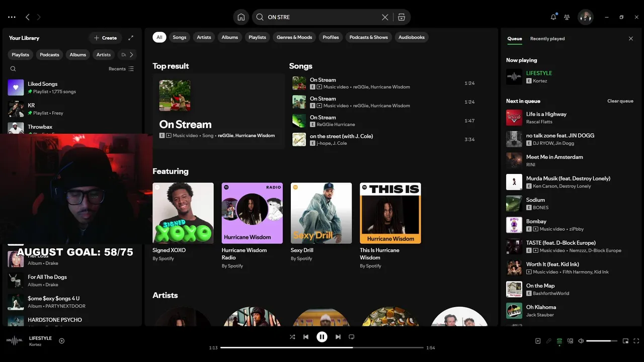Image resolution: width=644 pixels, height=362 pixels.
Task: Open Now Playing view icon
Action: [x=538, y=341]
